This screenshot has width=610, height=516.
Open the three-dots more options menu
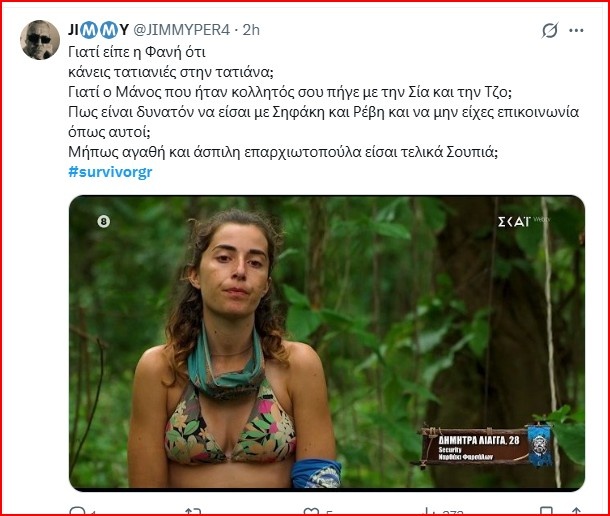tap(576, 31)
